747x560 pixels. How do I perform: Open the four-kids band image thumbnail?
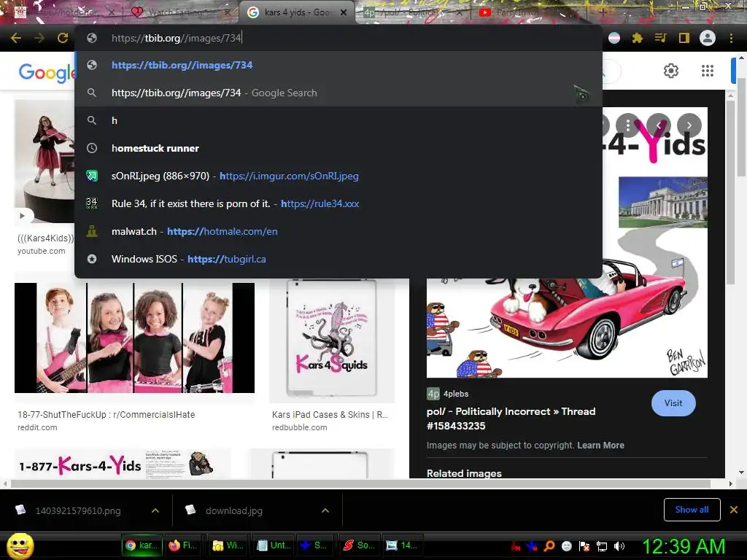pyautogui.click(x=135, y=338)
